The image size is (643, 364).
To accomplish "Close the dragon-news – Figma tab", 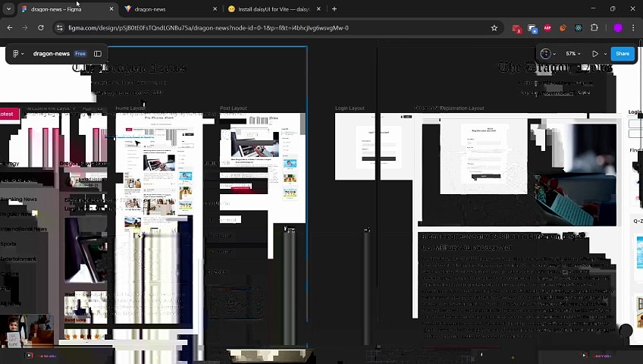I will pyautogui.click(x=111, y=9).
